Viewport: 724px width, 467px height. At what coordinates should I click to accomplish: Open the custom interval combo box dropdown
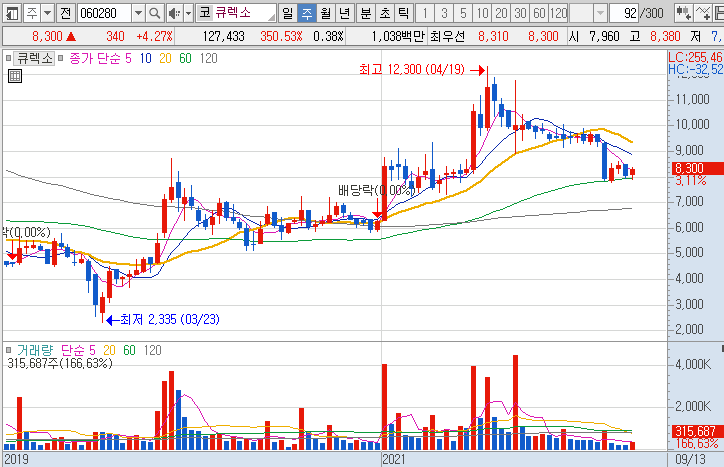[599, 13]
